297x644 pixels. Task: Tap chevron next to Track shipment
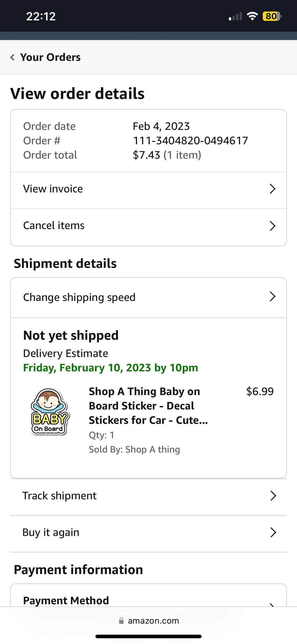273,496
